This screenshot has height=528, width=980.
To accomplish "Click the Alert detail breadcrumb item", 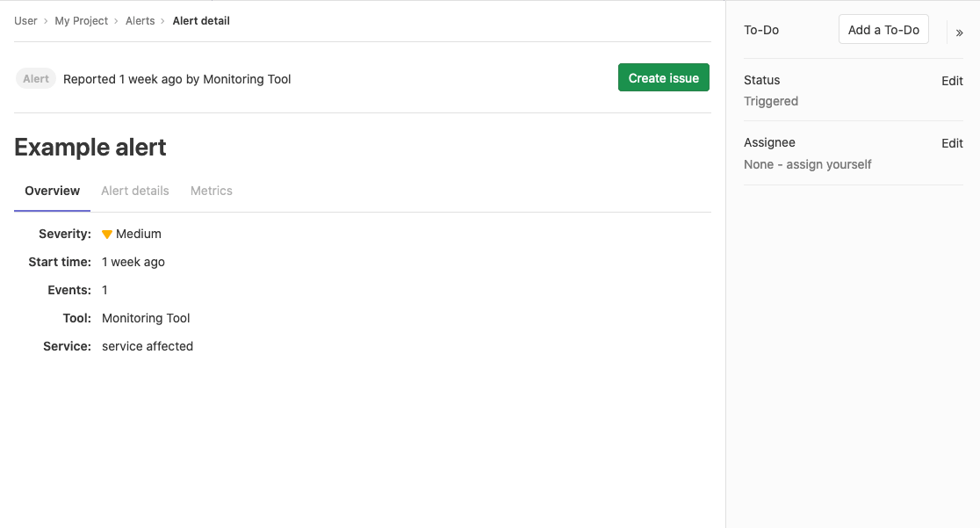I will click(200, 20).
